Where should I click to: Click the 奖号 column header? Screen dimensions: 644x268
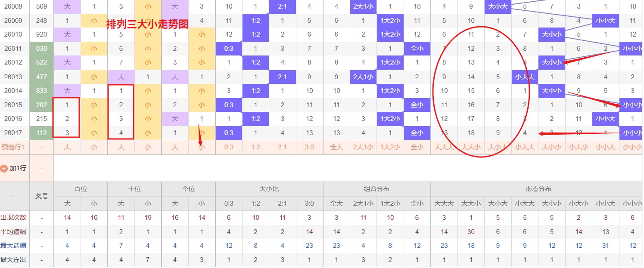(x=42, y=196)
